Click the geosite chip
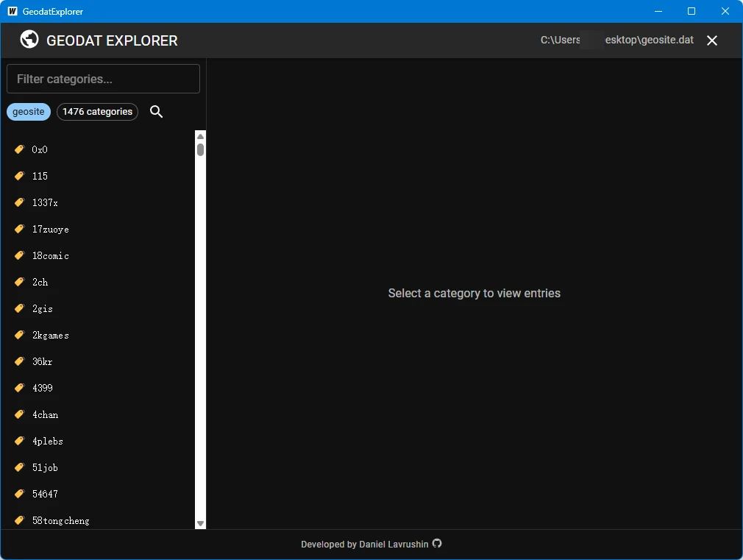 pos(29,112)
